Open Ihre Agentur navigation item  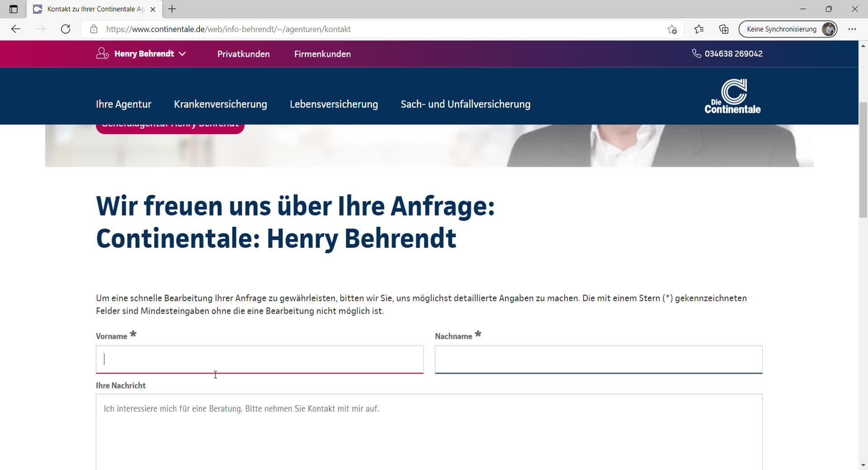coord(123,104)
